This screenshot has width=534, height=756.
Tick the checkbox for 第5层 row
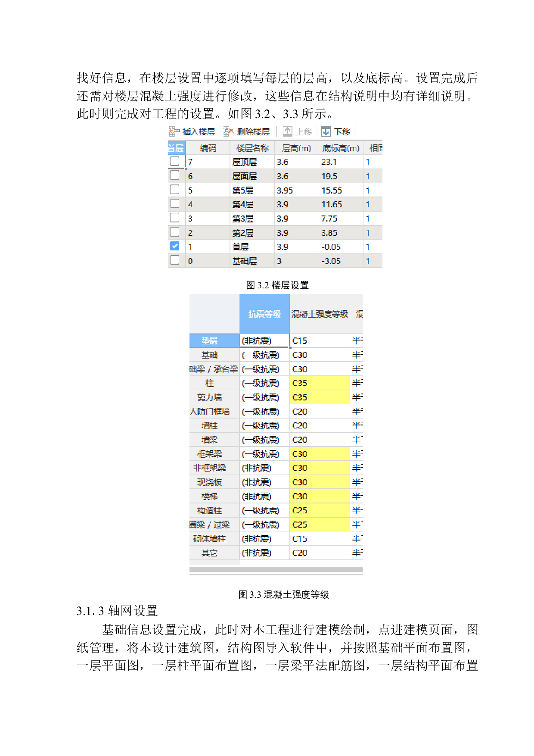click(x=174, y=190)
